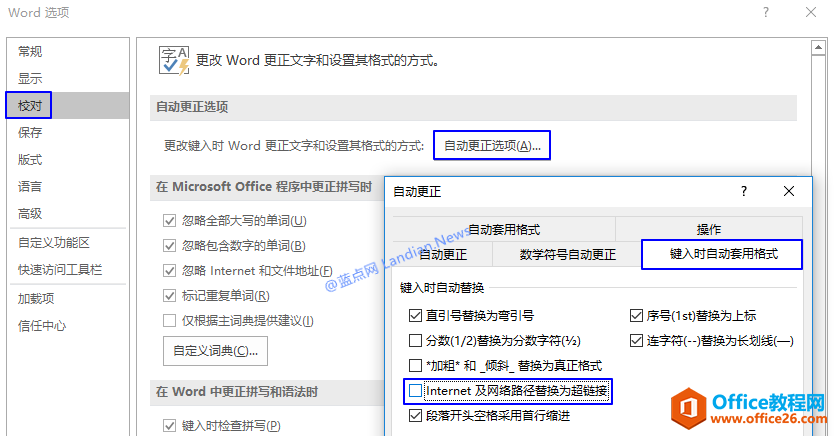
Task: Toggle 忽略全部大写的单词 checkbox
Action: click(169, 221)
